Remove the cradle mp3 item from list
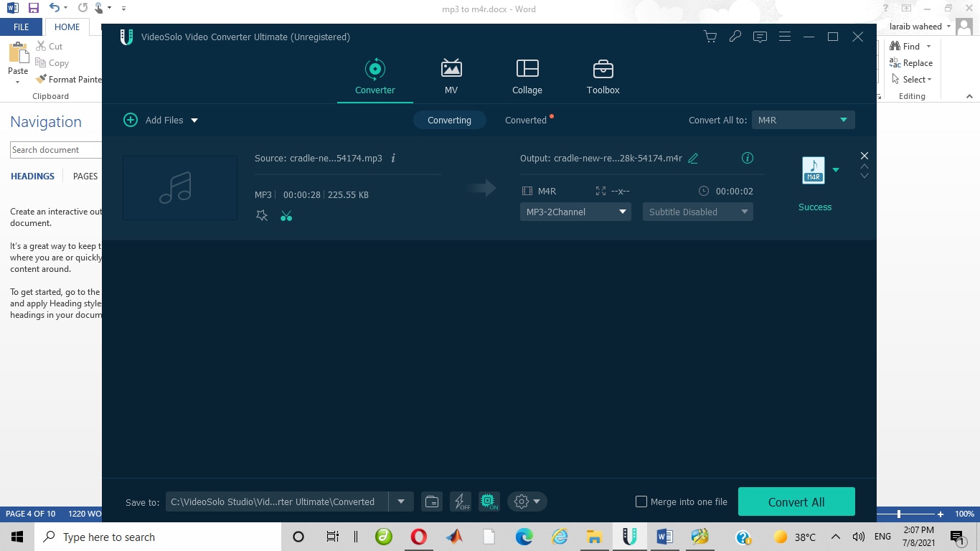This screenshot has width=980, height=551. click(x=864, y=156)
